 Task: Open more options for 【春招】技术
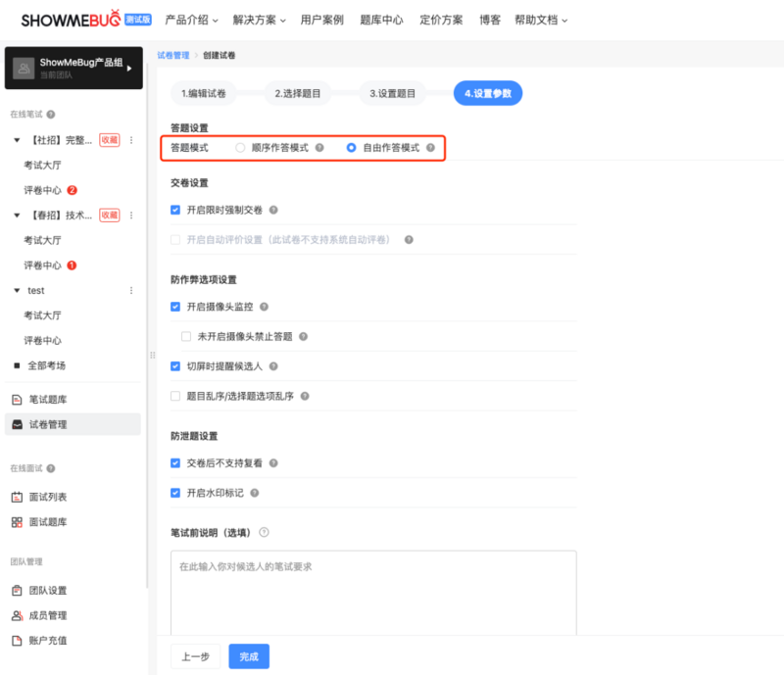131,215
